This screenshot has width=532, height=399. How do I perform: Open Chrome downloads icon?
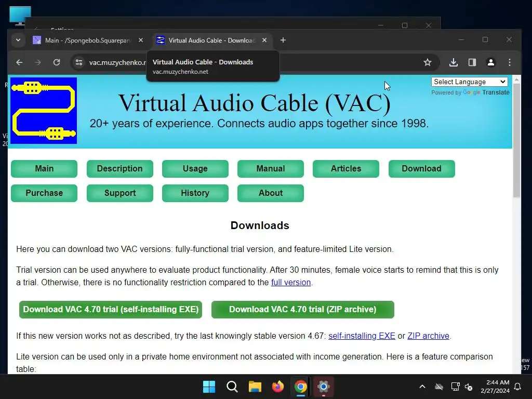[454, 62]
